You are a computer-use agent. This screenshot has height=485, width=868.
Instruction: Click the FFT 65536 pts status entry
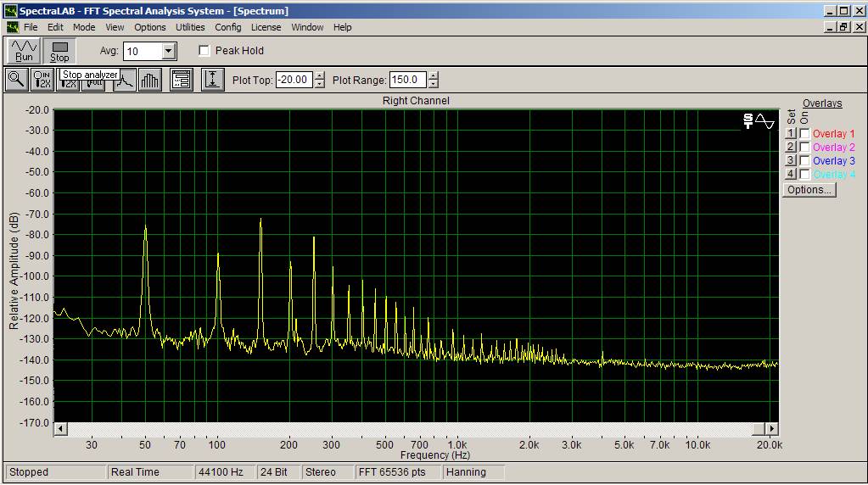398,472
